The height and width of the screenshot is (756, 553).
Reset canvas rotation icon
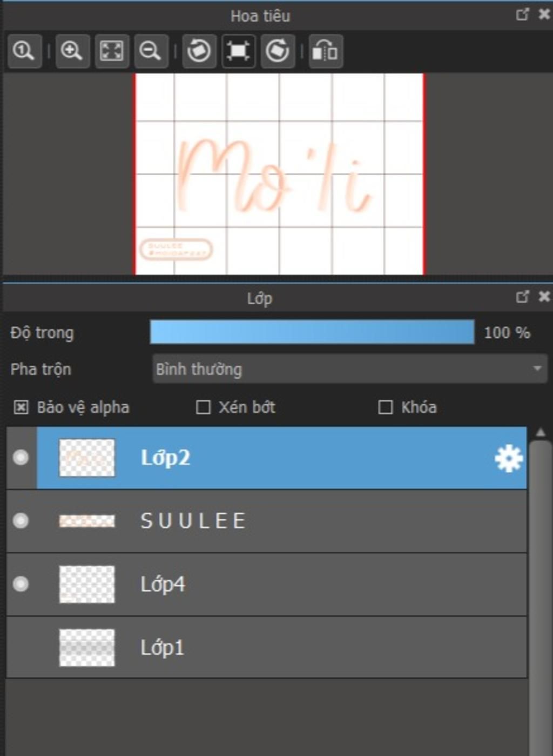pyautogui.click(x=238, y=51)
